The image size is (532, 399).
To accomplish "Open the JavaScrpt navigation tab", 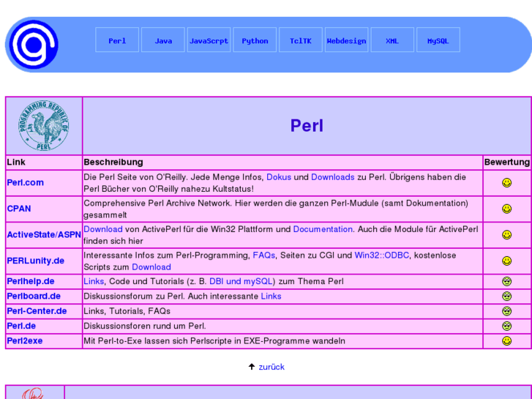I will (209, 40).
